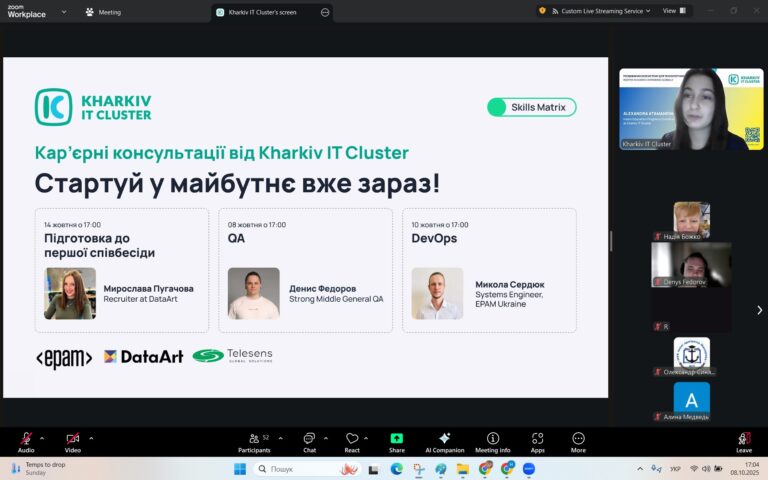Open the Chat panel
The height and width of the screenshot is (480, 768).
(x=310, y=442)
